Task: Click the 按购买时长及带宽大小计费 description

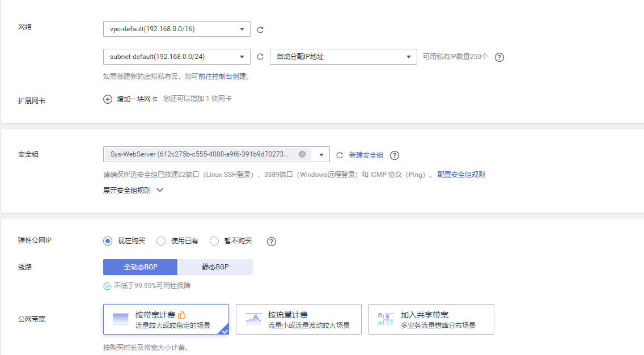Action: click(x=145, y=348)
